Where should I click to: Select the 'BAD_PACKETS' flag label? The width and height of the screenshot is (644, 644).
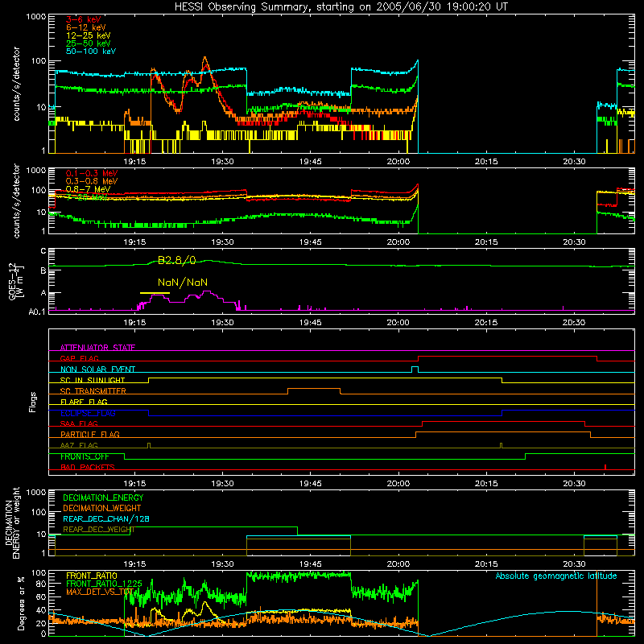point(88,467)
